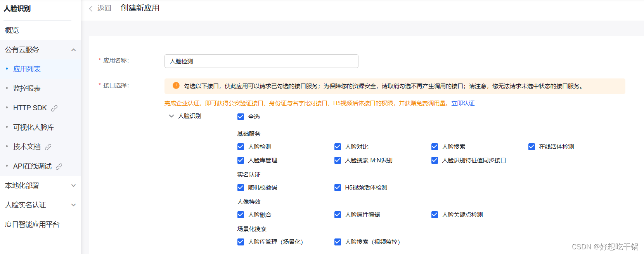Click the link icon next to 技术文档

pos(48,147)
